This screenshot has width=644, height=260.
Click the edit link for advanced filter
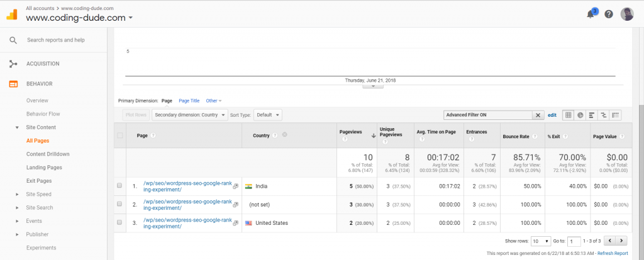click(x=552, y=115)
